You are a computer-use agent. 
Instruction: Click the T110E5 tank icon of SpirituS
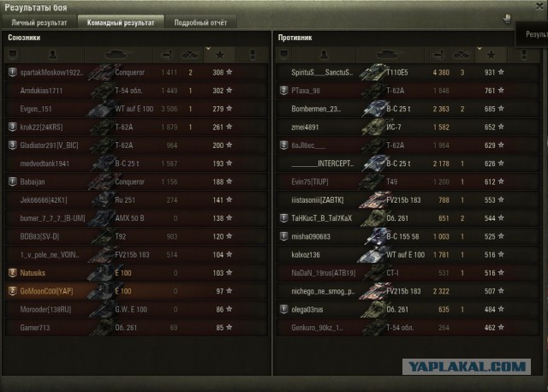coord(372,72)
